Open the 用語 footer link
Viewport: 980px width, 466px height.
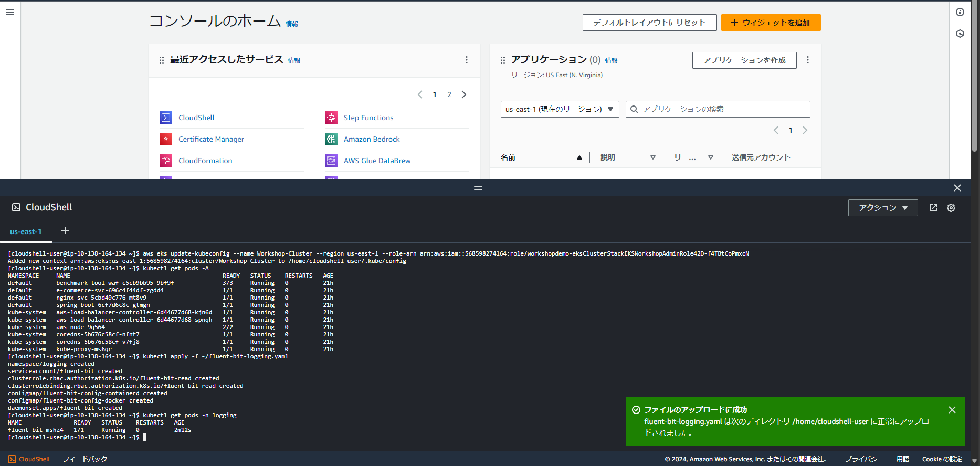[903, 459]
